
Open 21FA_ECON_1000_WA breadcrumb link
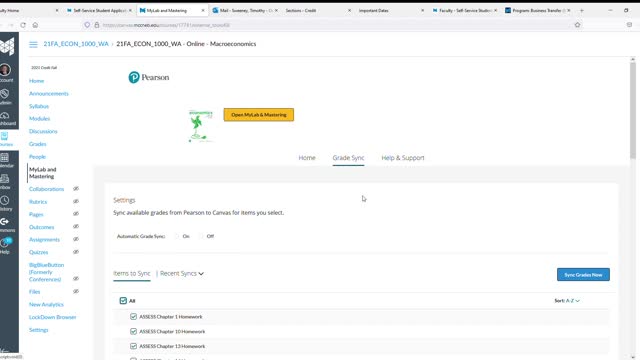[x=76, y=44]
